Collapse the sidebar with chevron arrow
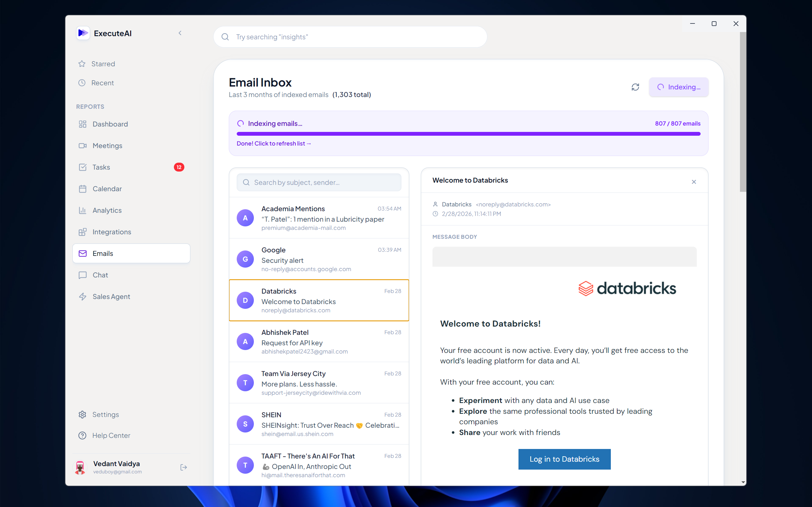 pyautogui.click(x=180, y=33)
